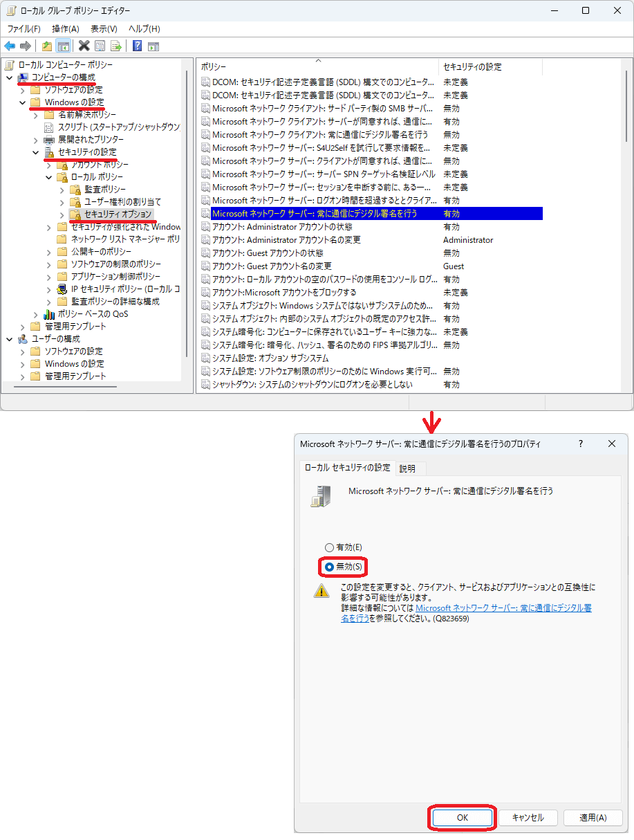Select the 有効(E) radio button
Viewport: 634px width, 840px height.
tap(330, 547)
